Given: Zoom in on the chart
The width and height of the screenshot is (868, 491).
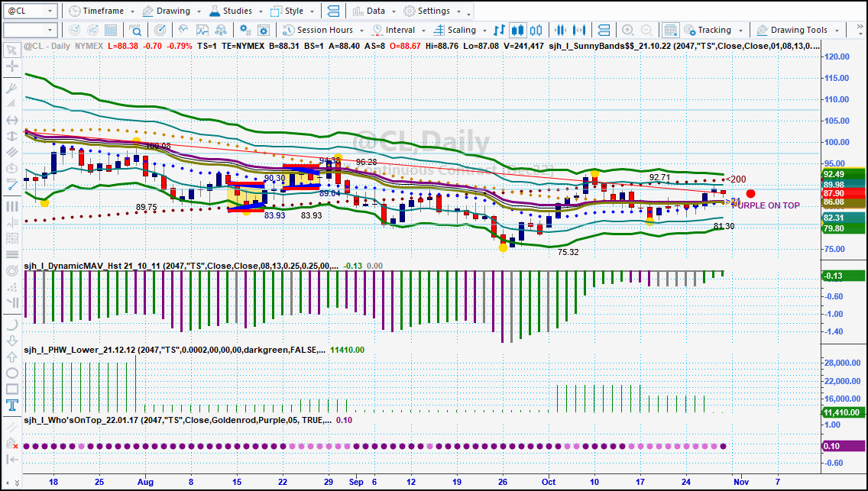Looking at the screenshot, I should 628,30.
